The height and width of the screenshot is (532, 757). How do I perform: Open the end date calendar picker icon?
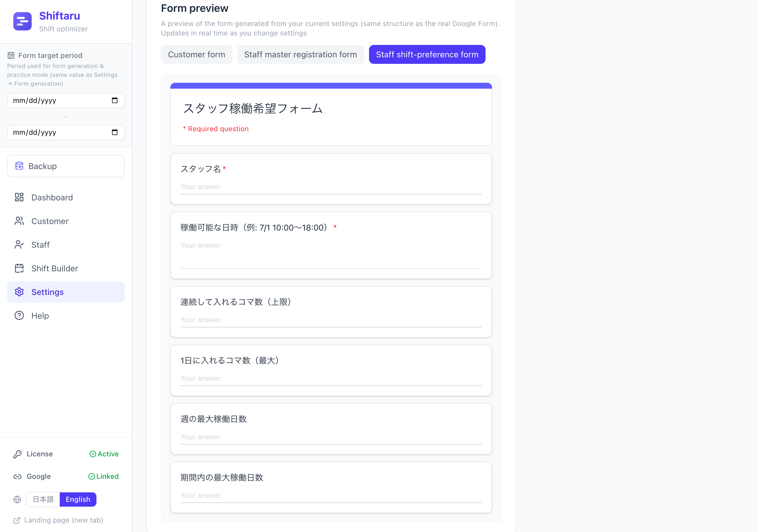tap(115, 132)
